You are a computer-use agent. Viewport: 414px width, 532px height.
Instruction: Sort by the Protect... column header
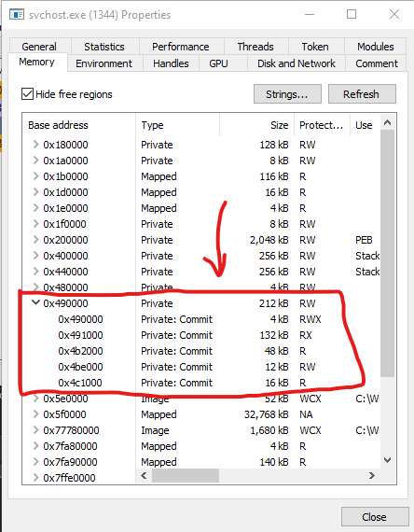click(322, 125)
